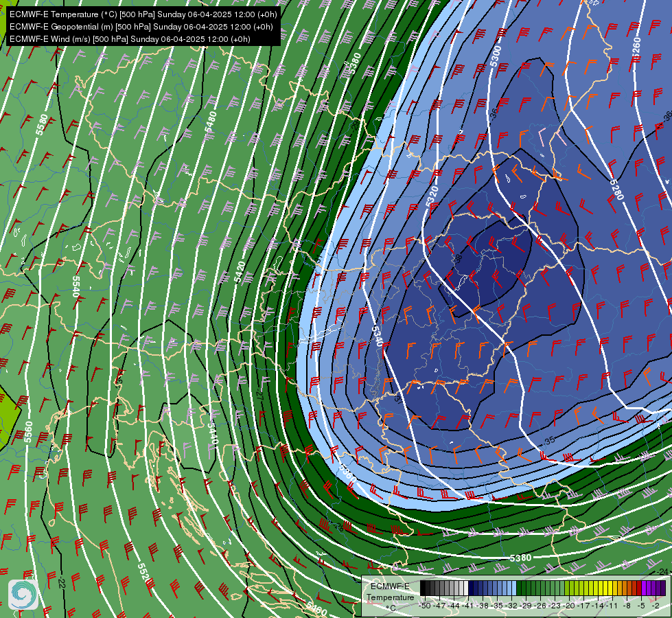
Task: Select the ECMWF-E Temperature 500 hPa title line
Action: click(143, 14)
